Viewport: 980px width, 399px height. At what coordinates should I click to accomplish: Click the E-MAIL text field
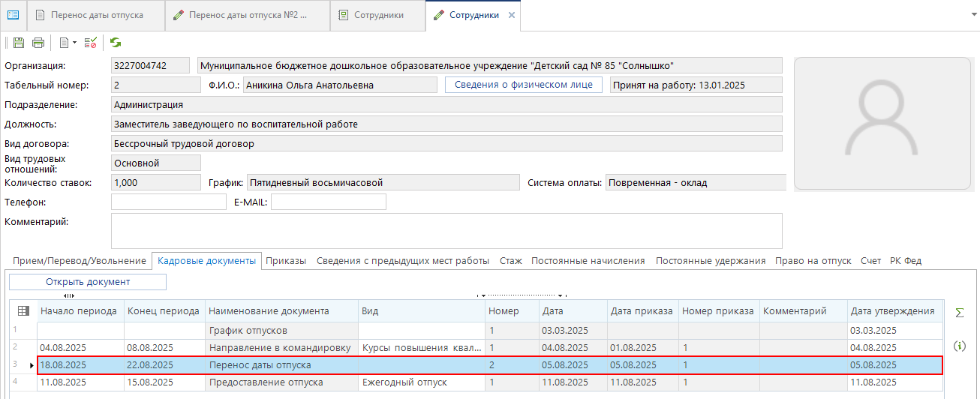pos(328,202)
